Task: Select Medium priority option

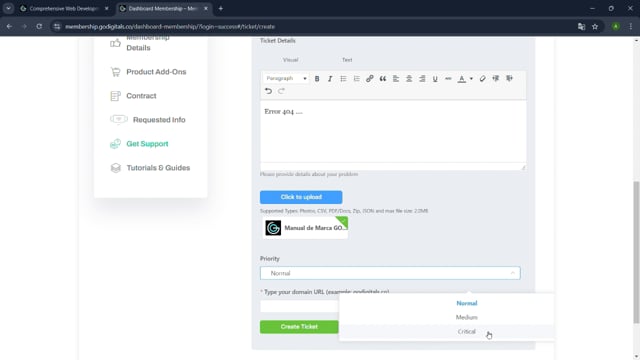Action: 467,317
